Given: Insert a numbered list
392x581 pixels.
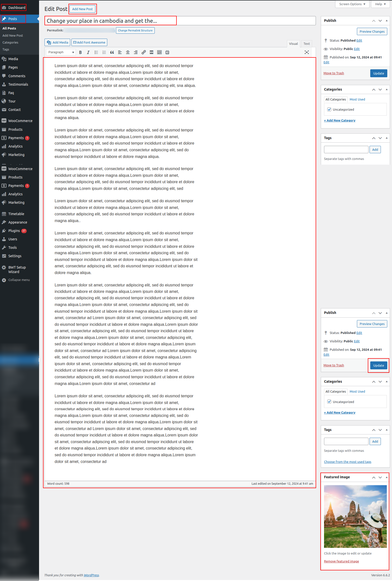Looking at the screenshot, I should coord(104,52).
